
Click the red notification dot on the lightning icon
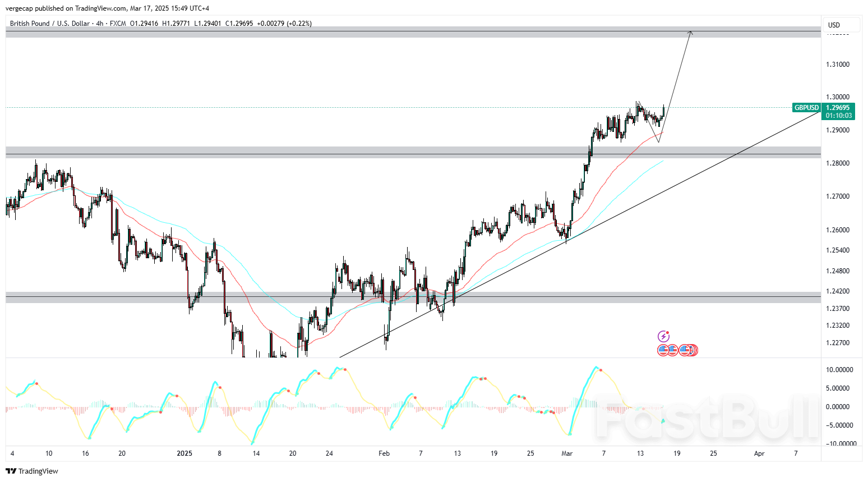pyautogui.click(x=667, y=332)
